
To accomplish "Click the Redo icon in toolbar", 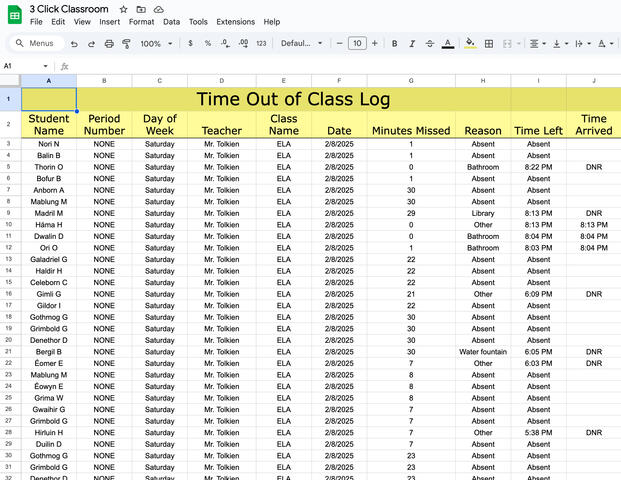I will point(92,44).
